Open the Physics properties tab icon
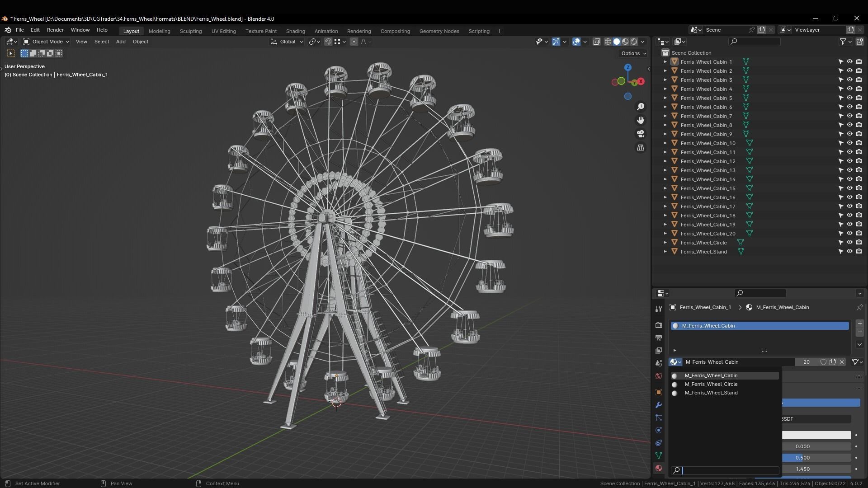868x488 pixels. coord(659,430)
